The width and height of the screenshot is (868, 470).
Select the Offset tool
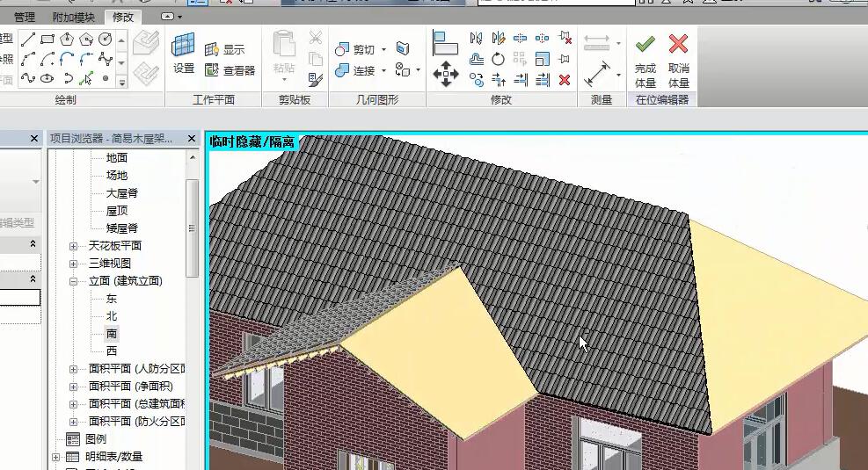pos(476,59)
